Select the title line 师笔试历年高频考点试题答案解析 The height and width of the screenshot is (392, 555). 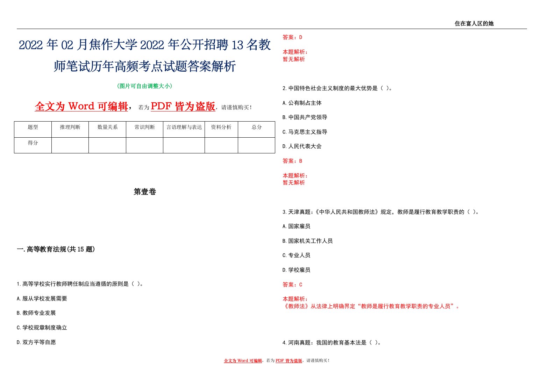145,66
